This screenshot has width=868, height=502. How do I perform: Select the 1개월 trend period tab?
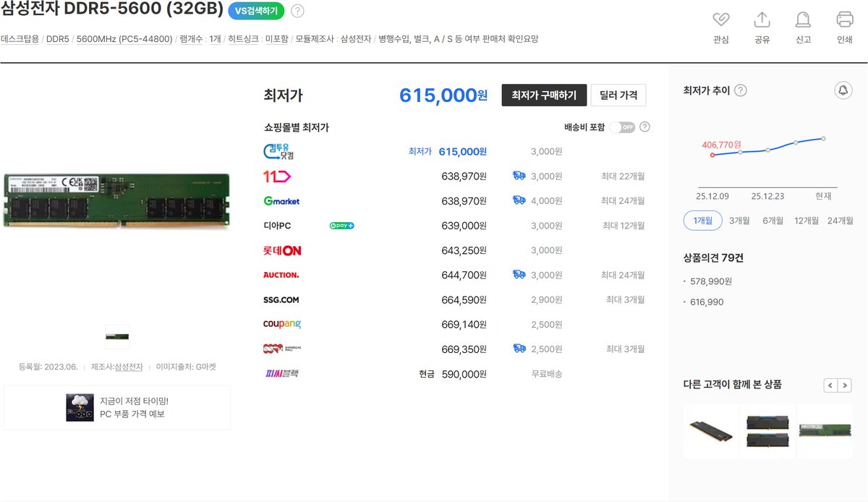pyautogui.click(x=703, y=221)
